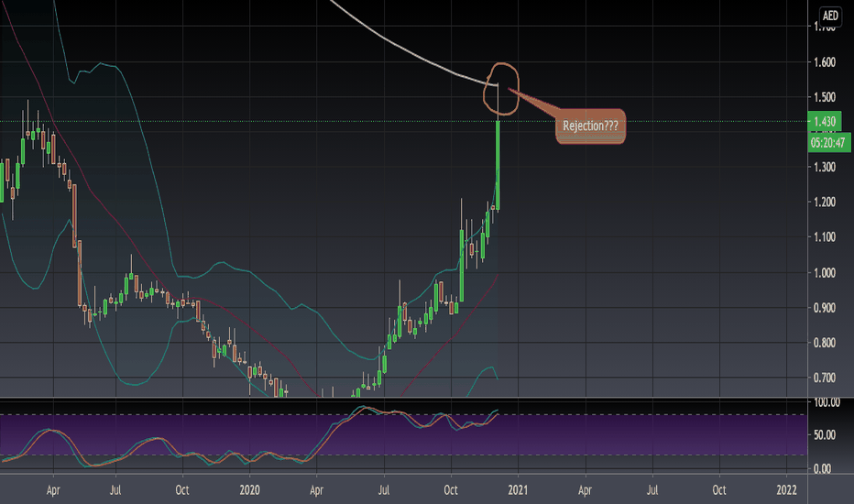Click the 2020 label on time axis
This screenshot has width=854, height=504.
[250, 490]
